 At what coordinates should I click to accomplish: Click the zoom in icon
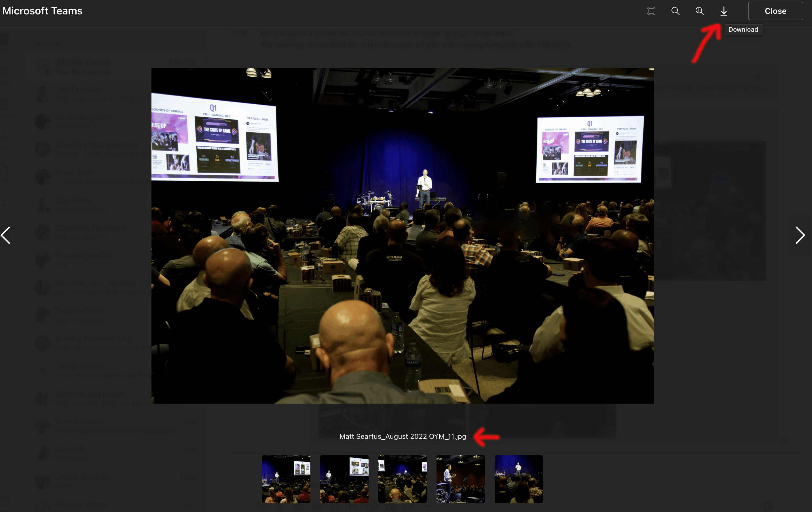pyautogui.click(x=699, y=11)
